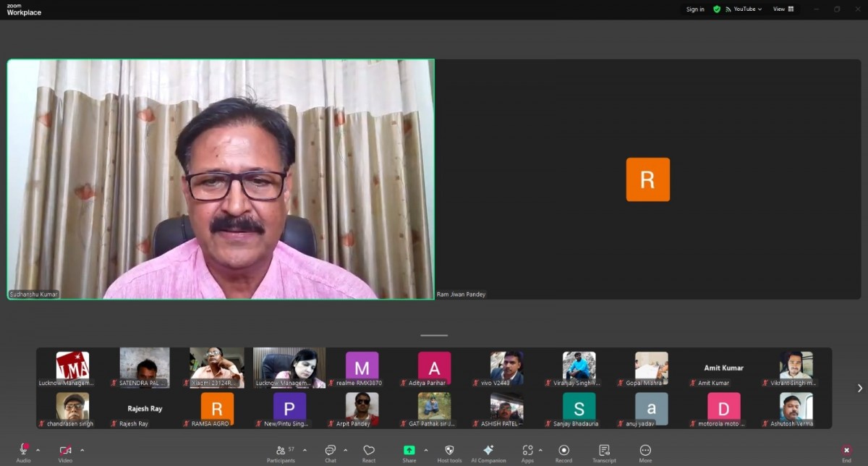Open the Chat panel
This screenshot has width=868, height=466.
[330, 452]
